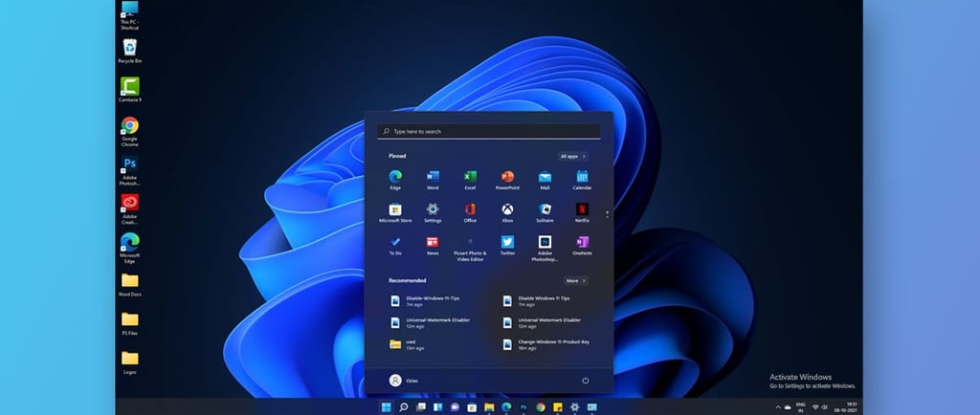This screenshot has width=980, height=415.
Task: Open recommended Universal-Watermark-Disabler file
Action: [x=432, y=322]
